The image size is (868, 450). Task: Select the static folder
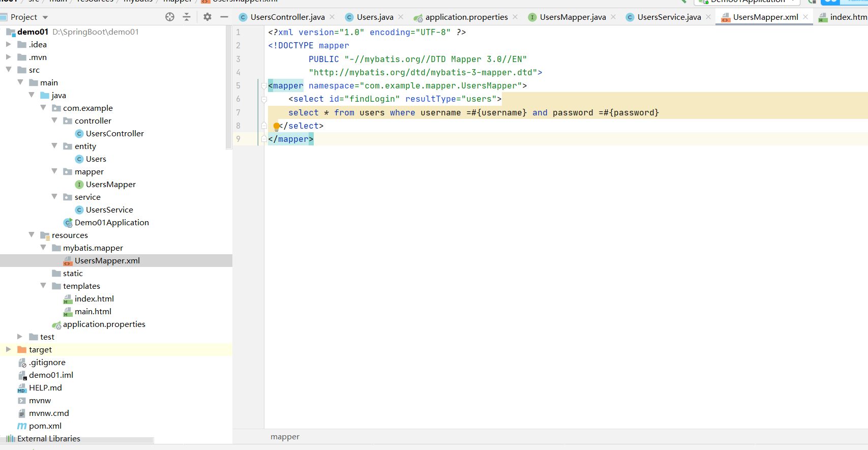tap(73, 273)
